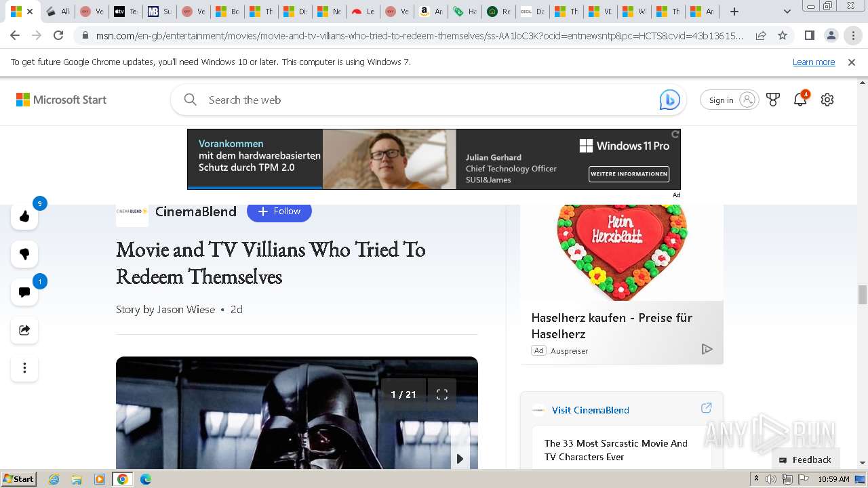Open the Chrome profile icon
The height and width of the screenshot is (488, 868).
coord(831,35)
